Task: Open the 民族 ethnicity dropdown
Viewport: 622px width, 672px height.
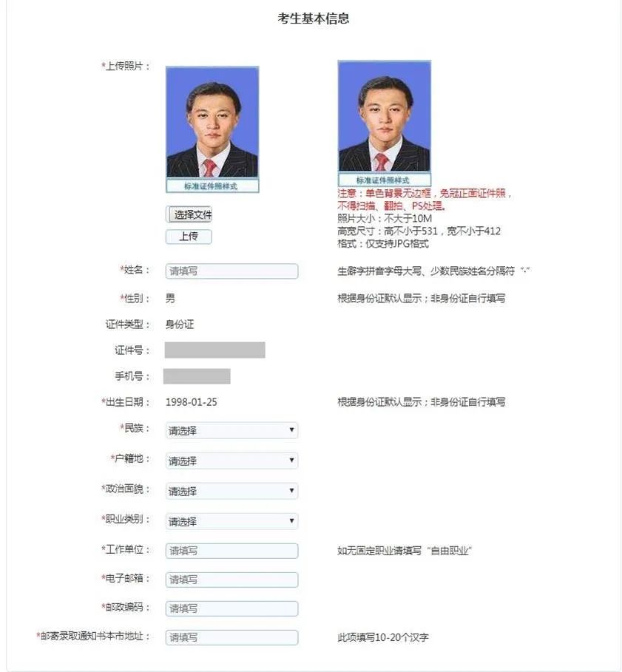Action: click(x=231, y=430)
